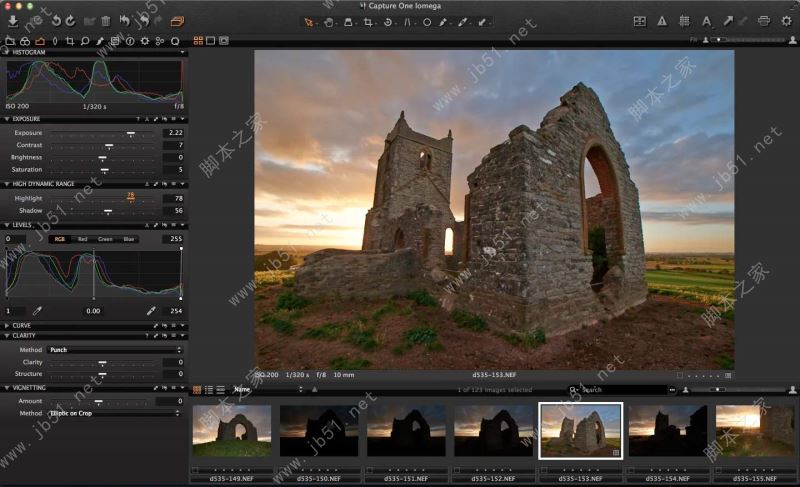The height and width of the screenshot is (487, 800).
Task: Click the Levels highlight eyedropper picker
Action: [x=151, y=311]
